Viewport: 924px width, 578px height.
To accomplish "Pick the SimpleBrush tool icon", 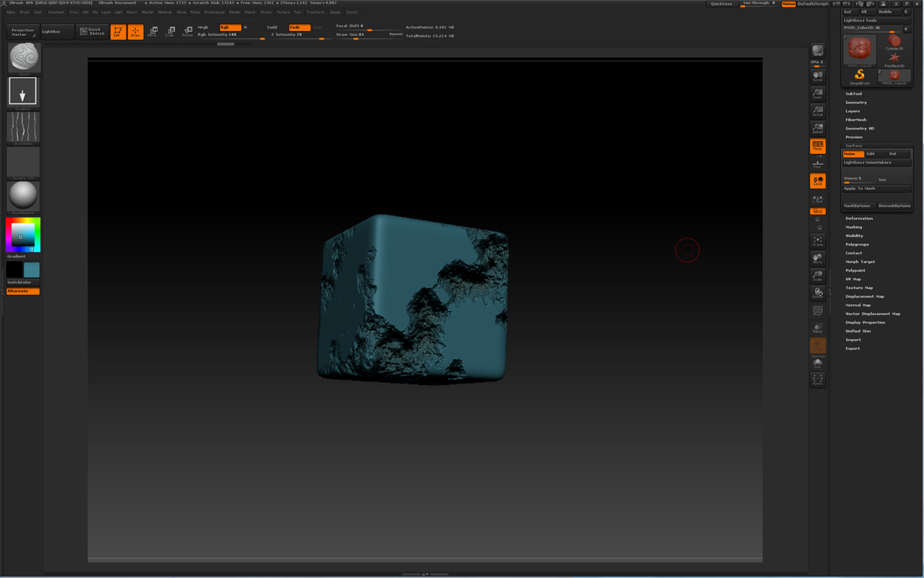I will coord(860,76).
